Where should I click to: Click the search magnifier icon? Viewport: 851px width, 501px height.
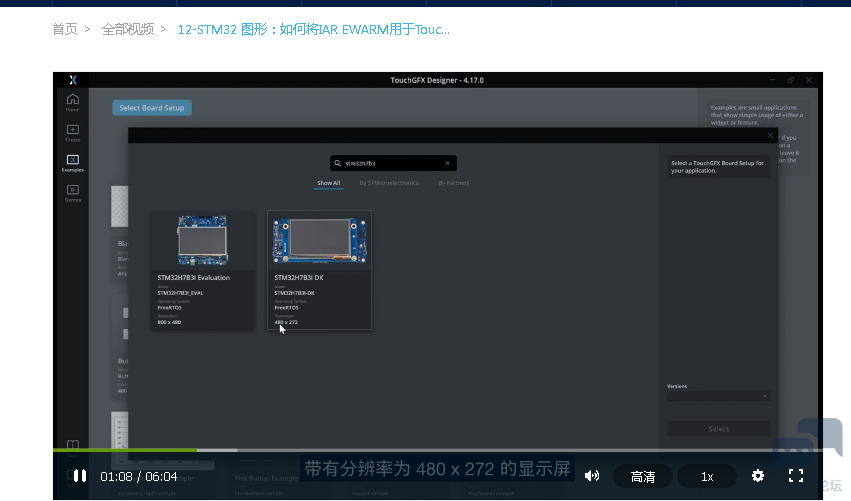pos(338,163)
